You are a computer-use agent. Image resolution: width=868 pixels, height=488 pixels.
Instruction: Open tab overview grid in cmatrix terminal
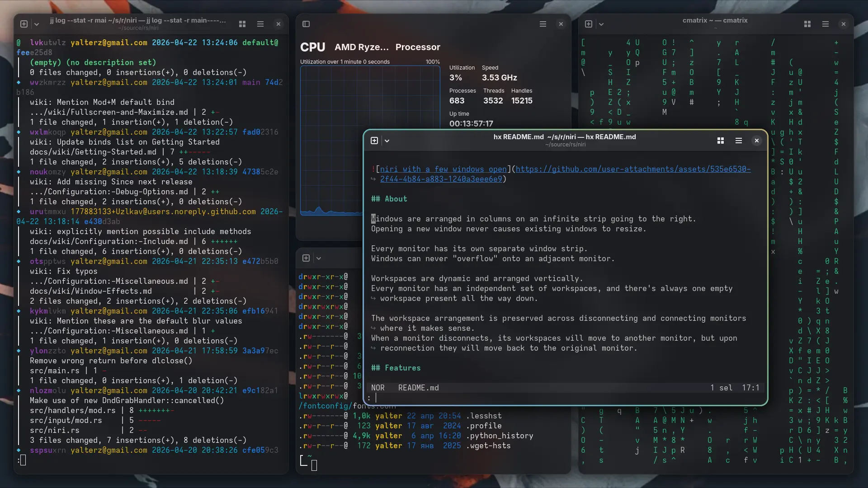(x=807, y=24)
